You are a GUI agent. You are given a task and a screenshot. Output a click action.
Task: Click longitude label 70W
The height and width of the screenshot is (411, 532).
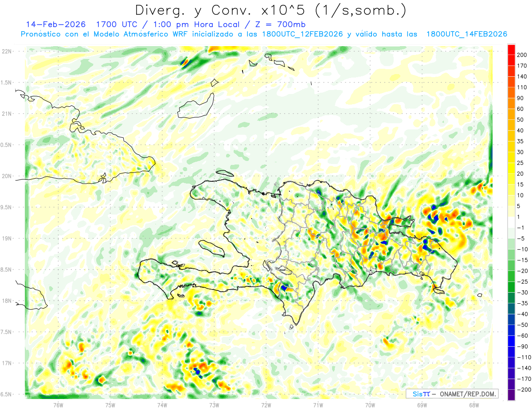coord(370,405)
